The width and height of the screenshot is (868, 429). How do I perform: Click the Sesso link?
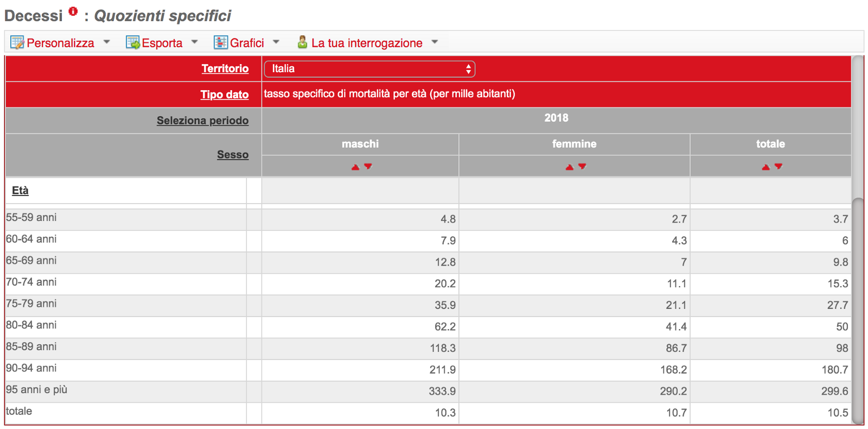click(x=233, y=155)
